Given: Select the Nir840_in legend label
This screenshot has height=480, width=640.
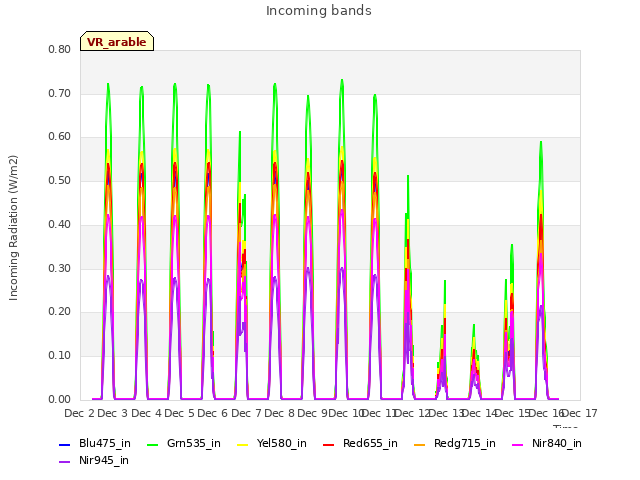Looking at the screenshot, I should [557, 443].
